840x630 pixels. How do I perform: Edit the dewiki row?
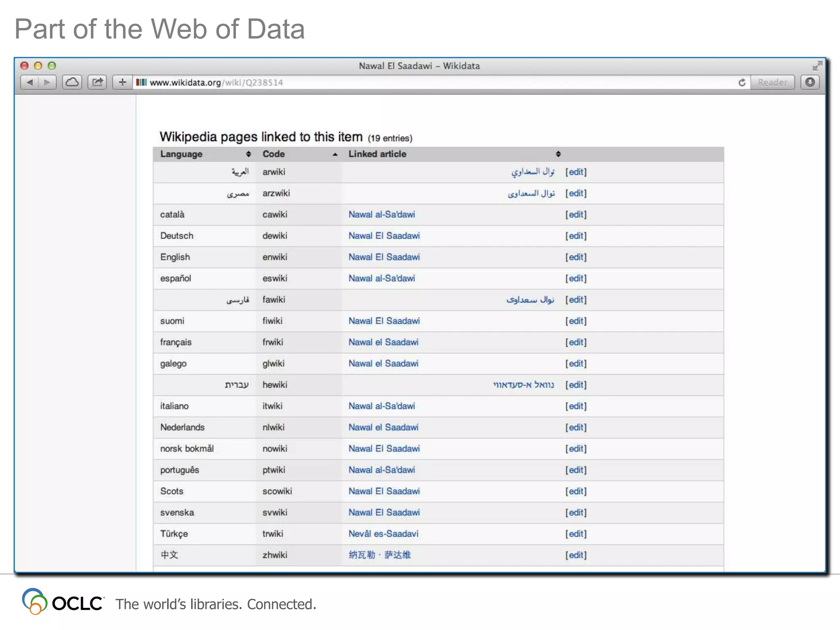(576, 236)
